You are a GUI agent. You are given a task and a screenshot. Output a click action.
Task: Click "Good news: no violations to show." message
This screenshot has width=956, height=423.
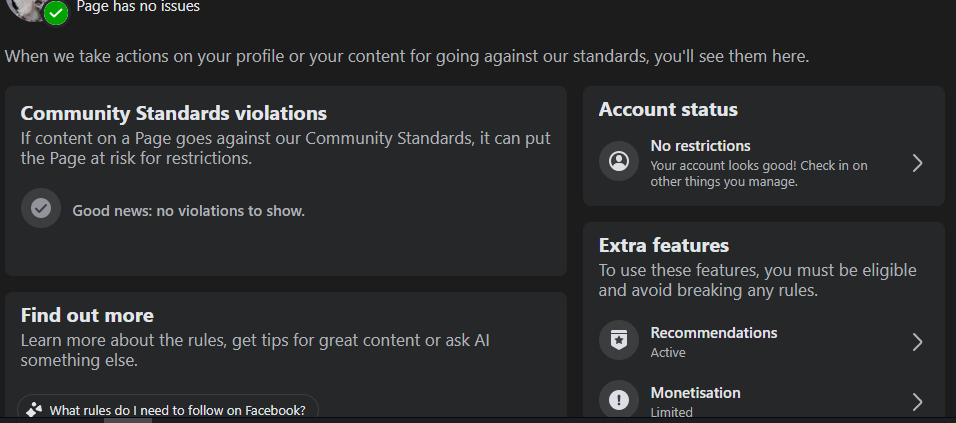coord(188,211)
